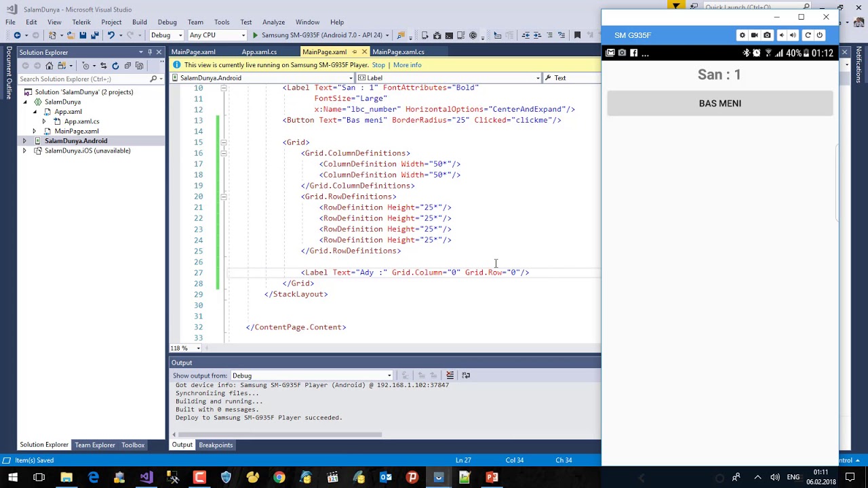Click video record icon in device player
The height and width of the screenshot is (488, 868).
tap(754, 35)
